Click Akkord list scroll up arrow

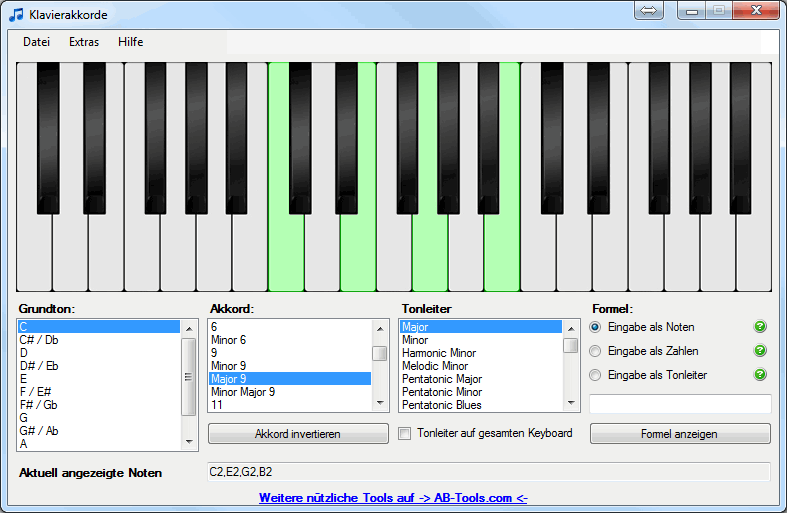[380, 329]
